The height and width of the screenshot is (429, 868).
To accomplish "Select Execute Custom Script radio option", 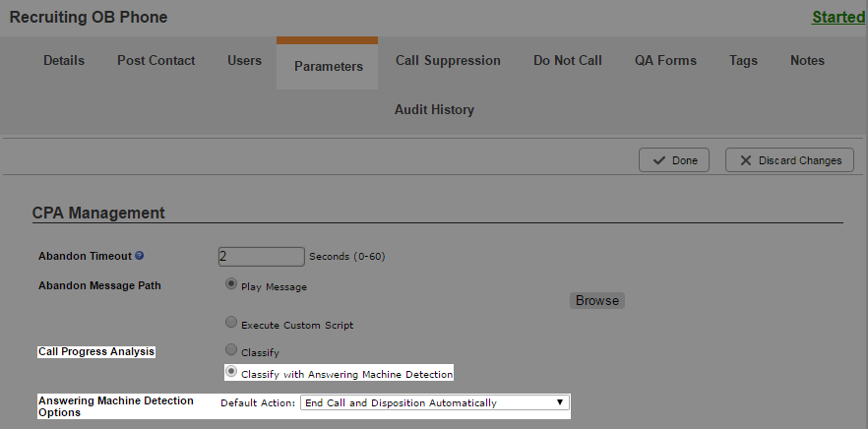I will point(231,322).
